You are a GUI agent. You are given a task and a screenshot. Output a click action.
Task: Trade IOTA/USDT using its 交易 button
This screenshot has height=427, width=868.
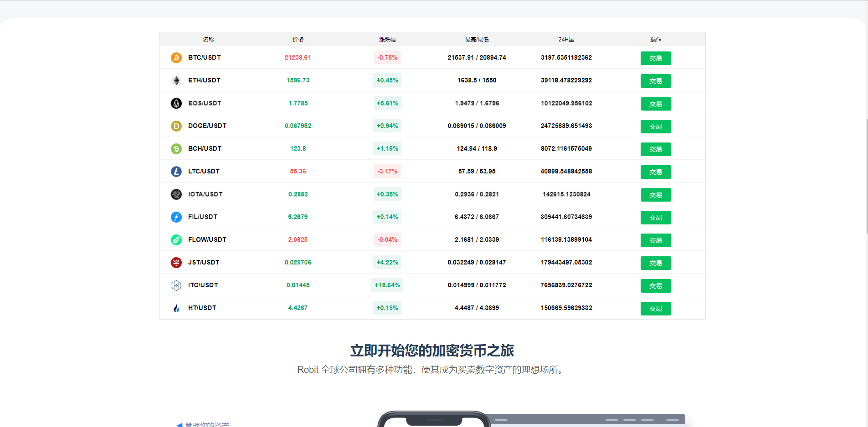point(656,195)
